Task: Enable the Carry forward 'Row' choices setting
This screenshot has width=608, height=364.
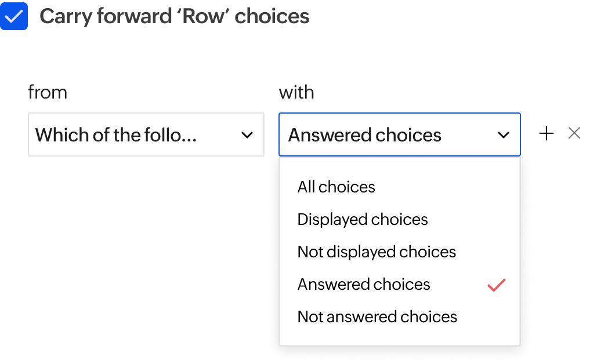Action: 14,16
